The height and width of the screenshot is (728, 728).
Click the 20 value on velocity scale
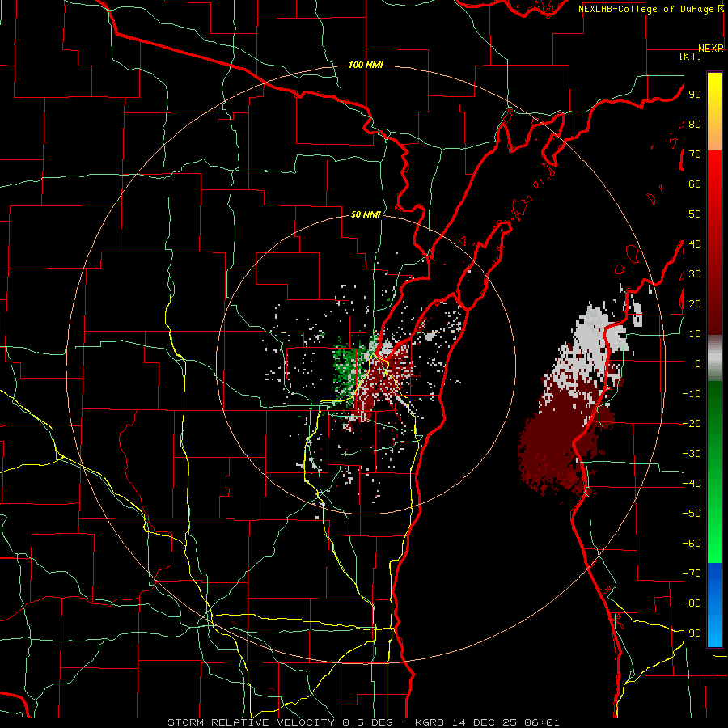click(x=695, y=304)
